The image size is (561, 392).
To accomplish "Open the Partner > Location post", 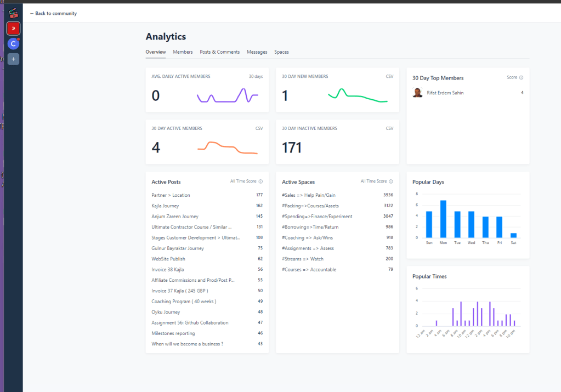I will [x=171, y=195].
